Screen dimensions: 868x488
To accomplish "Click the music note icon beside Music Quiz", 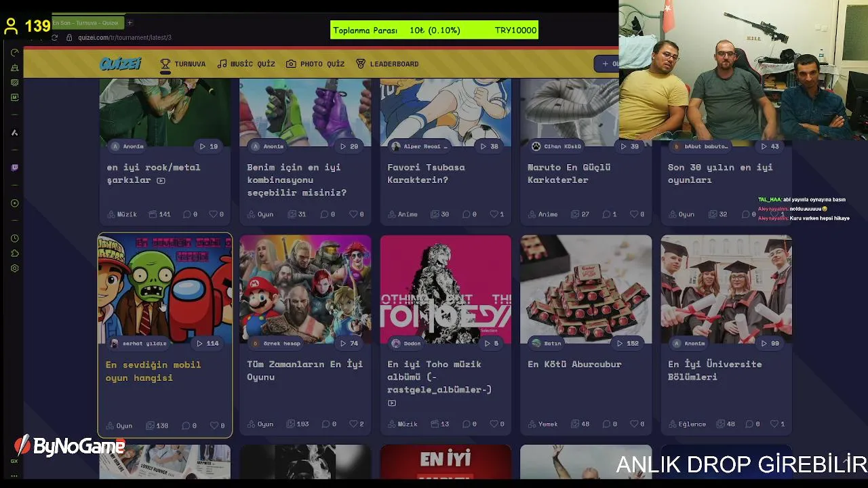I will pos(222,64).
